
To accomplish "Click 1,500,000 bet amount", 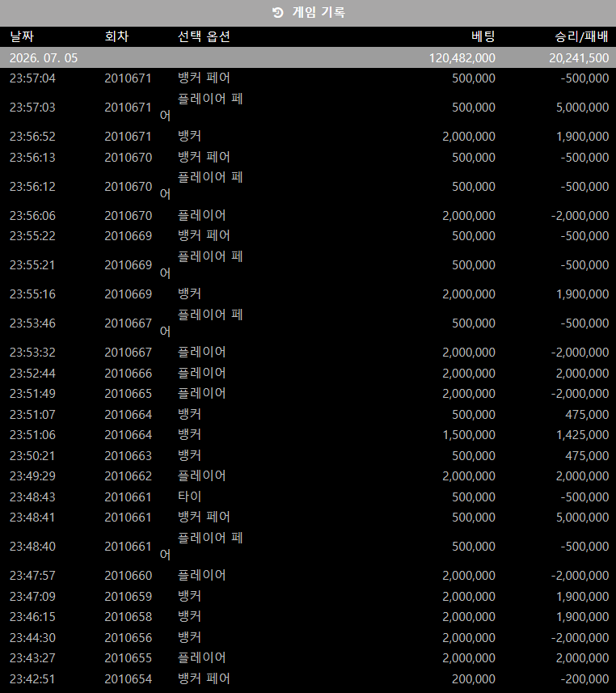I will (469, 435).
